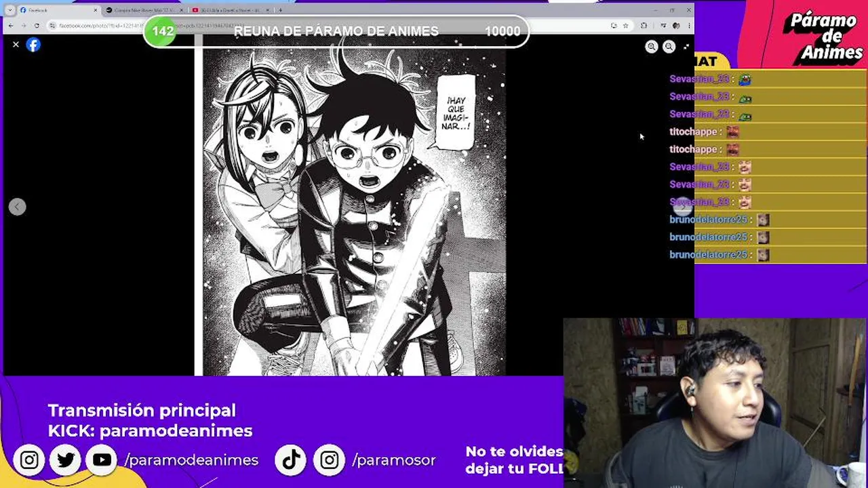Enter fullscreen photo view
Viewport: 868px width, 488px height.
(686, 46)
